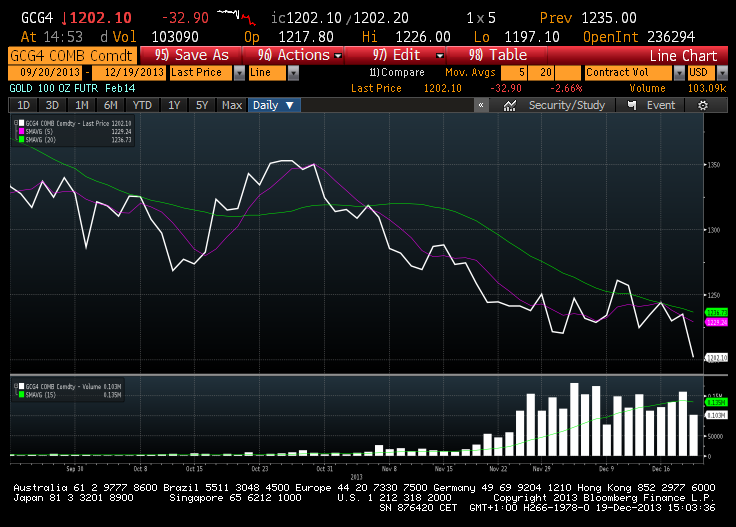Click the Prev 1235.00 value

[x=608, y=18]
